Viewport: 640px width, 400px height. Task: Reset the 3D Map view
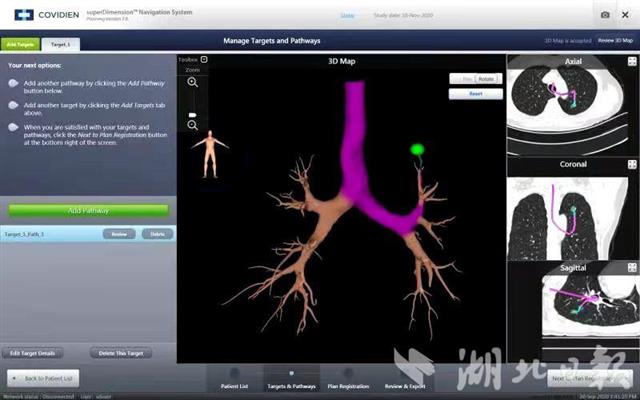pos(476,94)
